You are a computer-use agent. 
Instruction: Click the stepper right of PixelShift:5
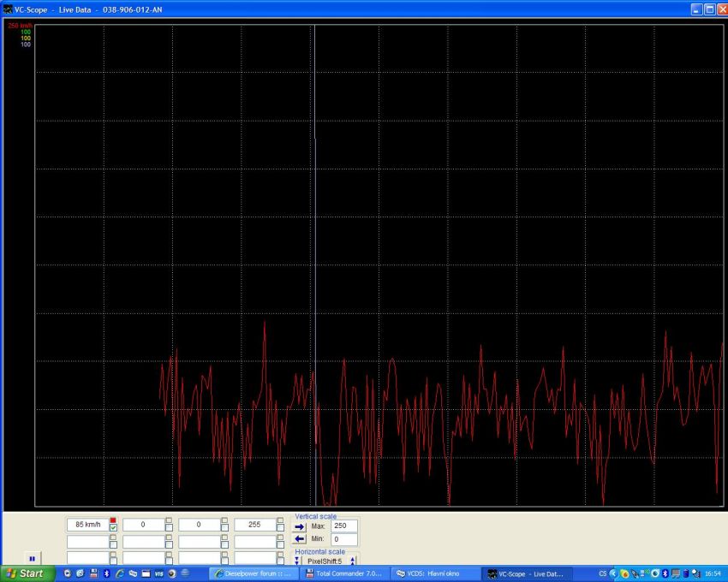352,561
